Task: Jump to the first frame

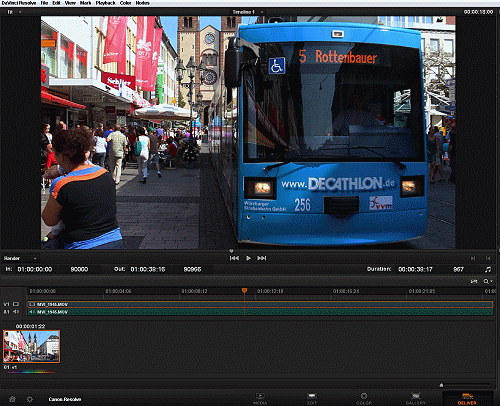Action: tap(234, 258)
